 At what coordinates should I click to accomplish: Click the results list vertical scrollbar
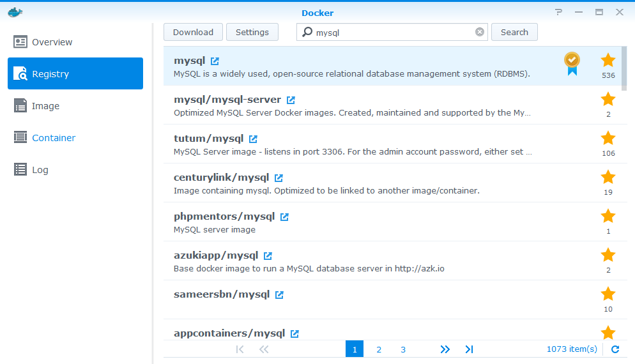point(624,69)
